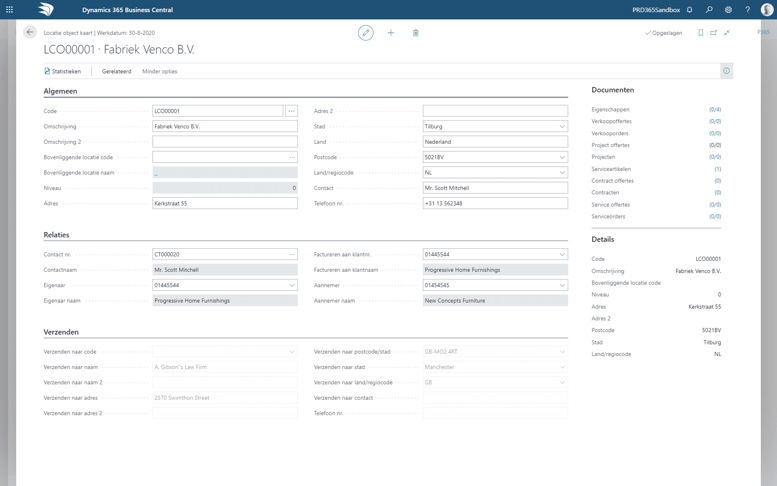Screen dimensions: 777x486
Task: Expand the Postcode dropdown
Action: click(562, 157)
